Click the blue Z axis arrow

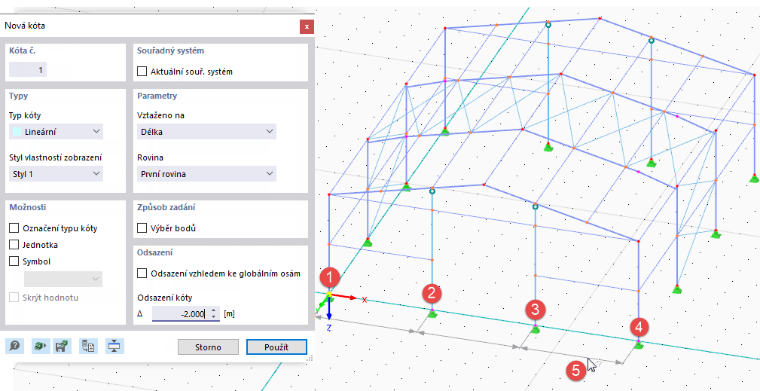(329, 309)
